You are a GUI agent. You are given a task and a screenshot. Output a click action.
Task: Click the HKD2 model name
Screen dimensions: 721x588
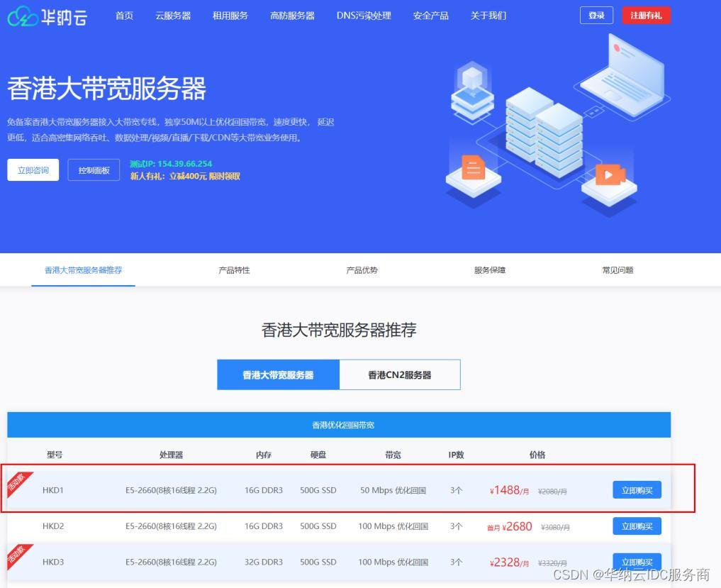click(53, 526)
